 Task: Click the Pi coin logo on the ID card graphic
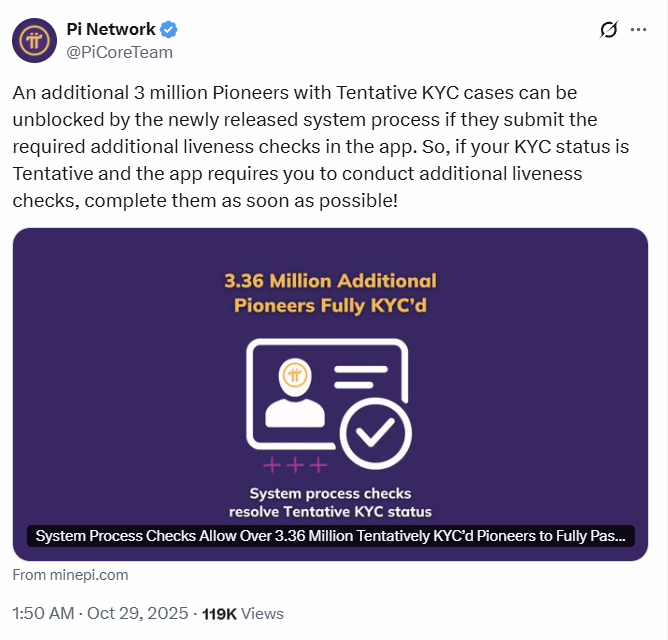pos(294,375)
